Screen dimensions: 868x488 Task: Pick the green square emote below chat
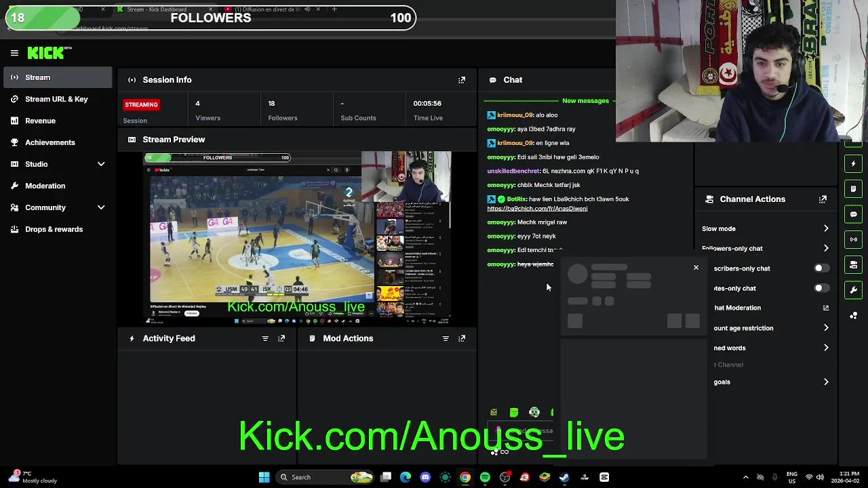pos(514,412)
